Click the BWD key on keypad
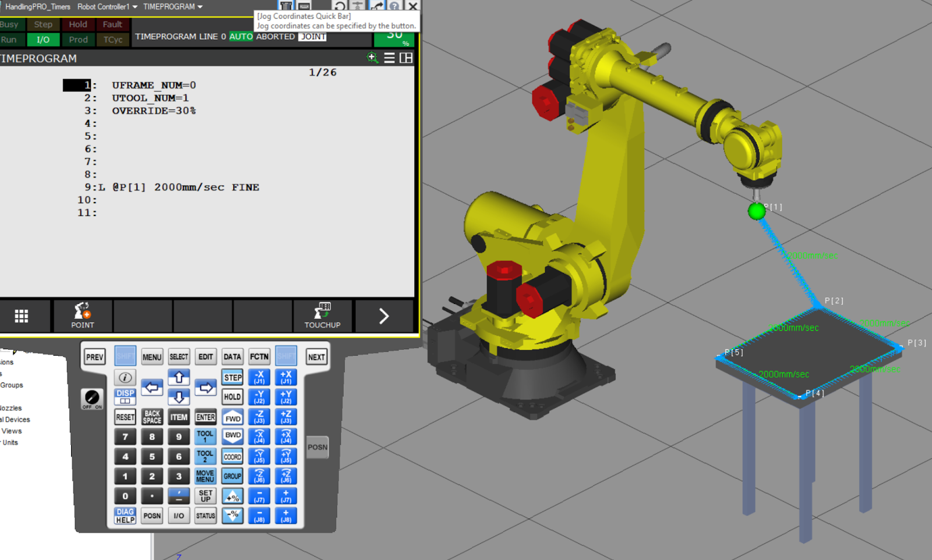The image size is (932, 560). point(232,437)
